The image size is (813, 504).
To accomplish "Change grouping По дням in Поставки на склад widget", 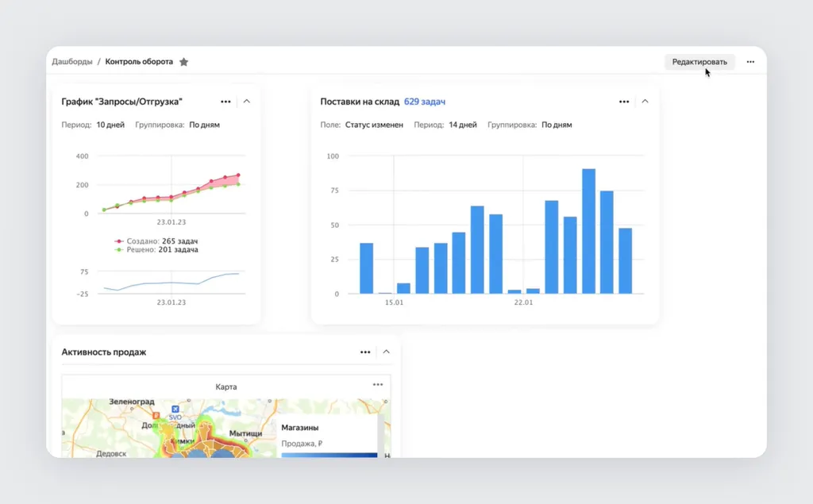I will pos(557,125).
